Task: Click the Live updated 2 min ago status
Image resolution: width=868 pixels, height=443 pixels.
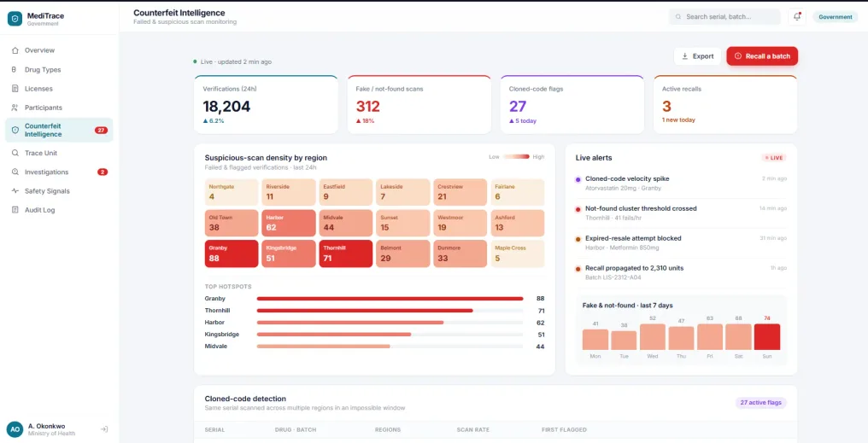Action: [232, 62]
